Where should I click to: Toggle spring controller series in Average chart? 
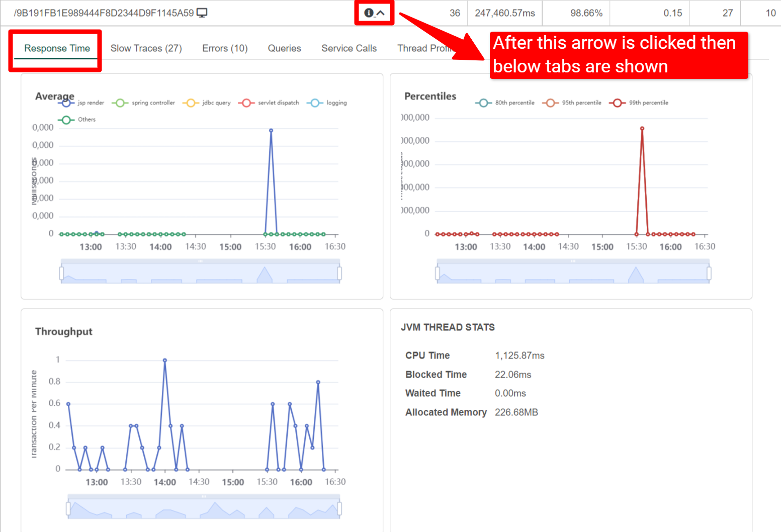point(143,103)
